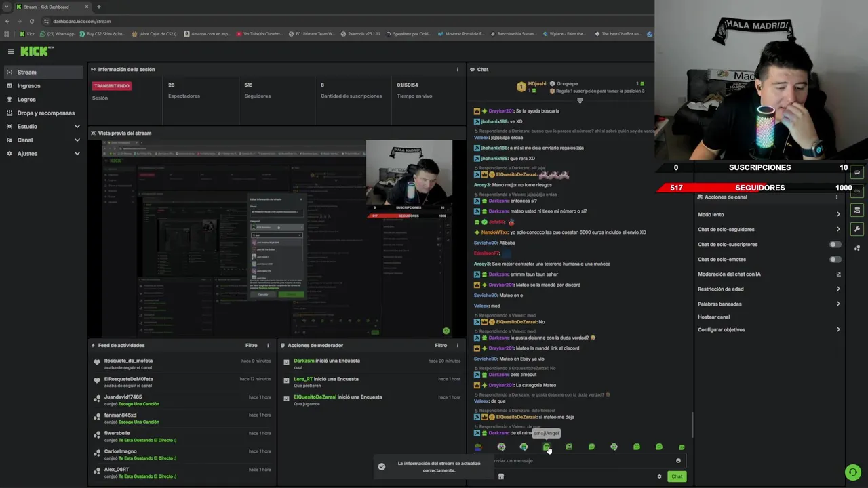The image size is (868, 488).
Task: Click the green icon on stream preview
Action: [x=446, y=331]
